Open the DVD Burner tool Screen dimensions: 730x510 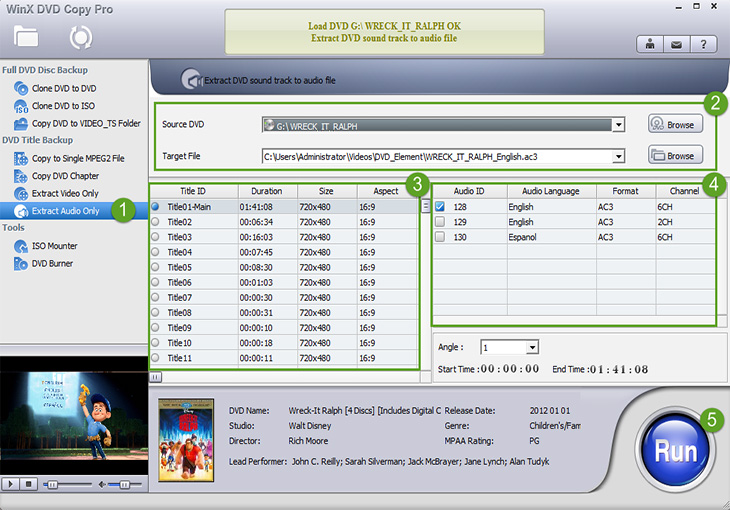(x=52, y=264)
